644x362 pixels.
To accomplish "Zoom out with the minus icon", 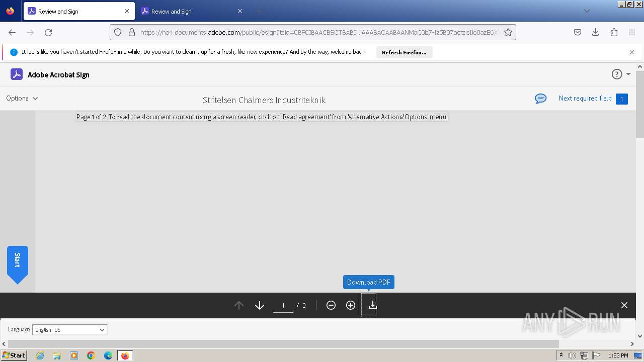I will tap(331, 305).
